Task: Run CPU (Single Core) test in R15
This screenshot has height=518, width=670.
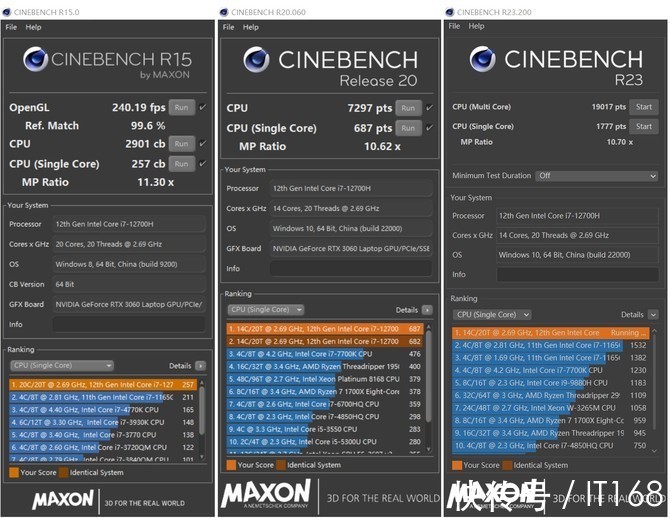Action: click(x=182, y=164)
